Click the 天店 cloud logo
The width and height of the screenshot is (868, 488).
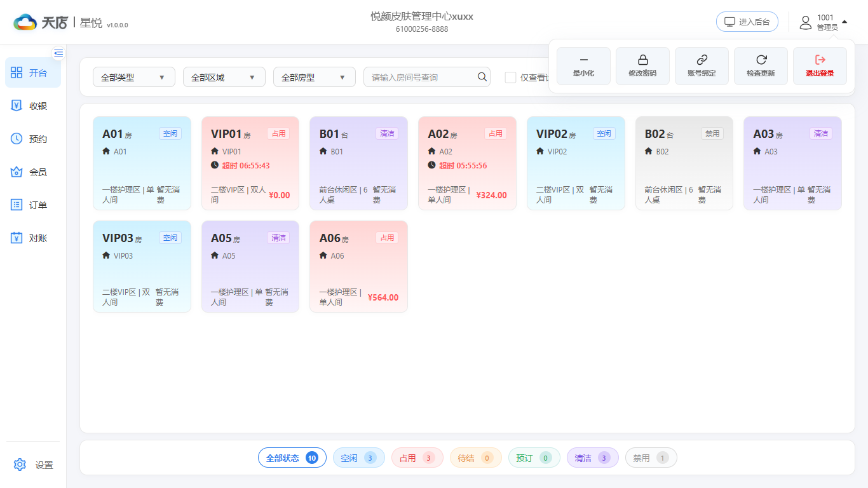25,22
